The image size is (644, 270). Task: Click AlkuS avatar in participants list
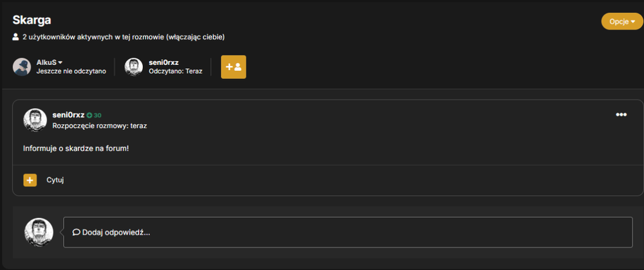coord(22,67)
